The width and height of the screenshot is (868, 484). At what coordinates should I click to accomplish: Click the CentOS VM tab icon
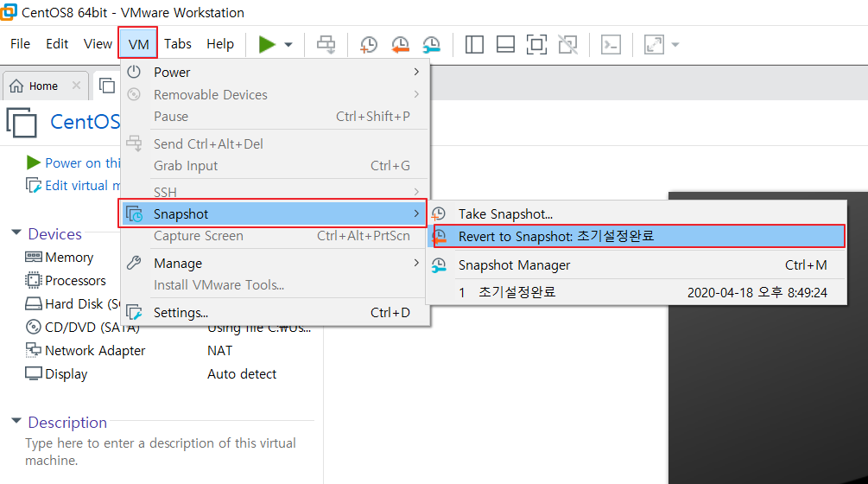pos(107,86)
